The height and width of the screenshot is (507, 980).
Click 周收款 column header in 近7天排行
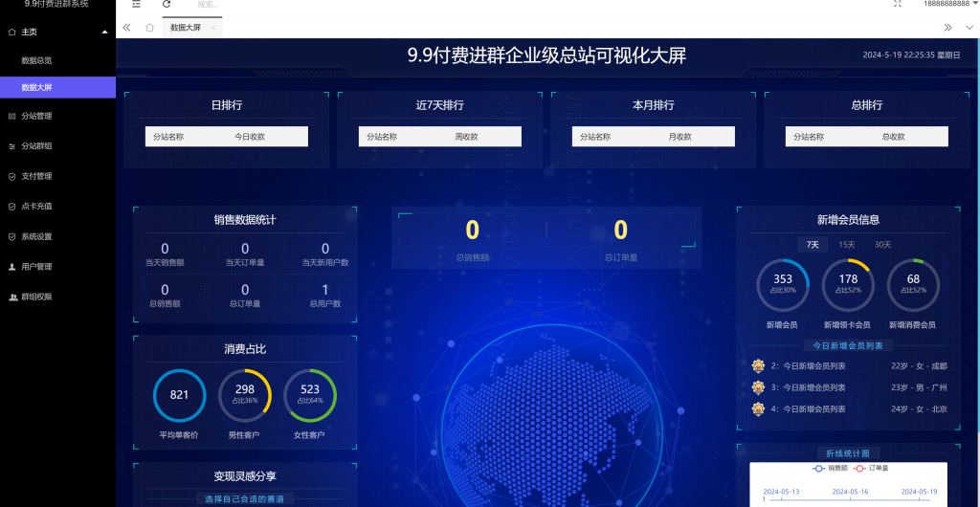[466, 137]
